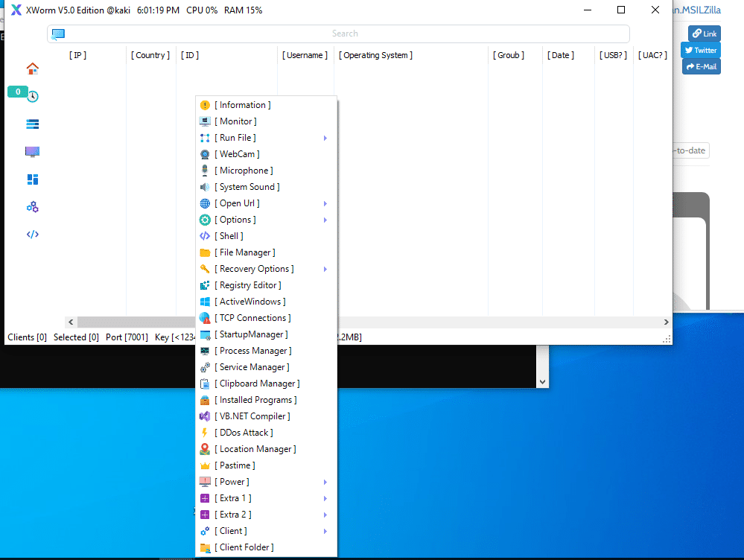
Task: Click the [ ID ] column header
Action: pos(190,56)
